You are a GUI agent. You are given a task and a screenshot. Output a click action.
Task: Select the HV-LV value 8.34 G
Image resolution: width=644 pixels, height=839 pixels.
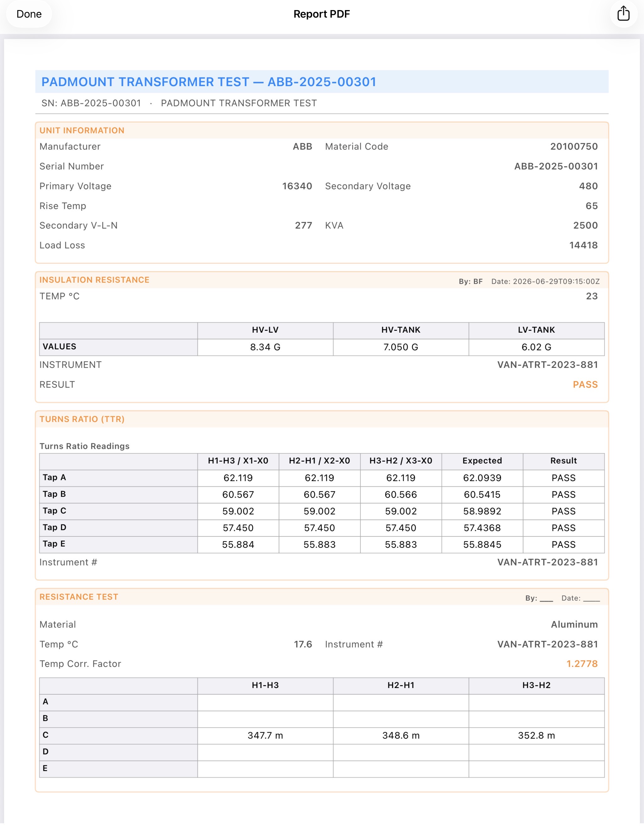coord(265,347)
